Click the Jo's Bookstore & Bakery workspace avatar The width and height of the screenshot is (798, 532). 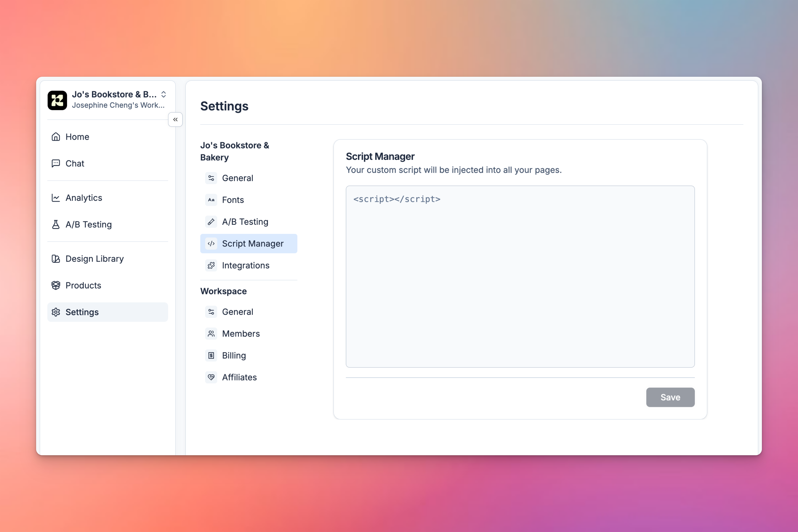pyautogui.click(x=57, y=100)
